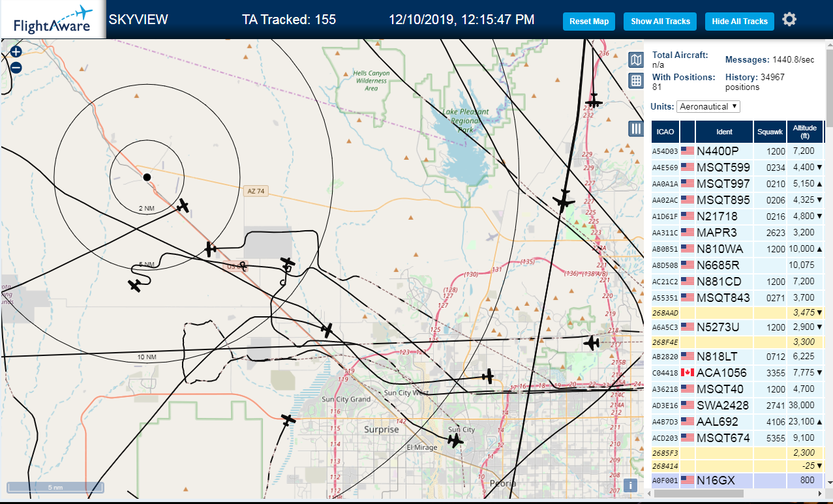The width and height of the screenshot is (833, 504).
Task: Click the US flag in N4400P row
Action: tap(688, 151)
